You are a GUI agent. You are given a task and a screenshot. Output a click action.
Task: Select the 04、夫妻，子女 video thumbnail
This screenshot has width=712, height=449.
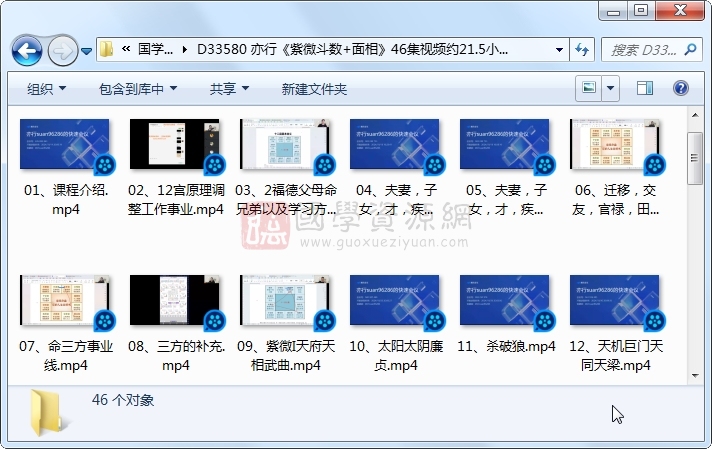(395, 144)
